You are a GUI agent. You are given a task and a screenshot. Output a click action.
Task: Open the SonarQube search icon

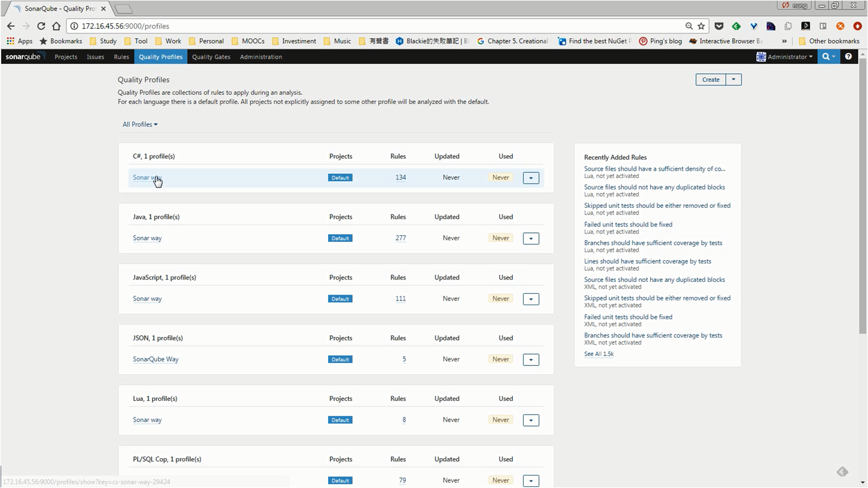click(x=829, y=57)
